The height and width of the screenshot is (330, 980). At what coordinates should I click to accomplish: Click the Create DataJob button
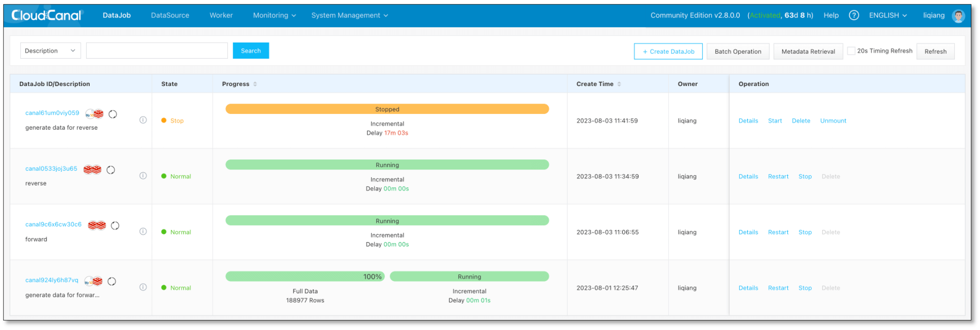click(x=668, y=52)
